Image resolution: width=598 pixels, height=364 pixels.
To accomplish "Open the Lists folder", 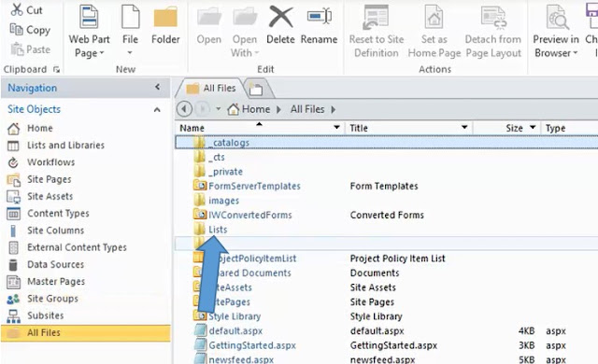I will pyautogui.click(x=218, y=230).
